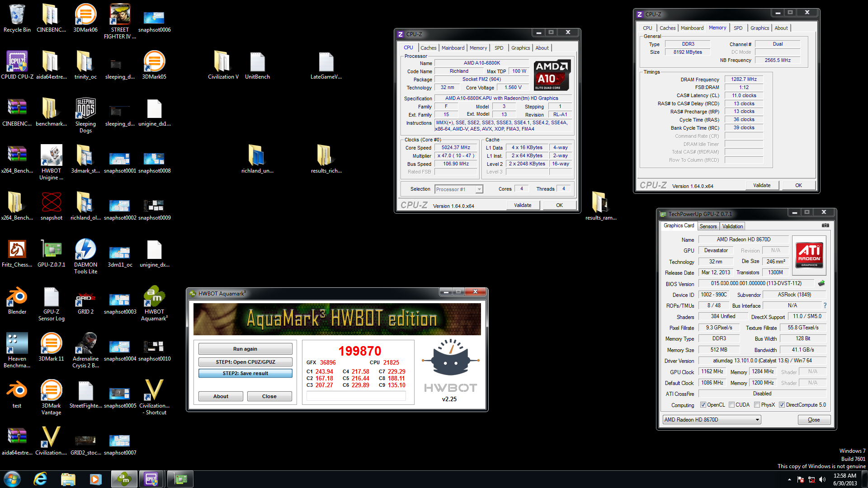Launch the HWBOT Aquamark3 desktop shortcut
The height and width of the screenshot is (488, 868).
point(154,303)
